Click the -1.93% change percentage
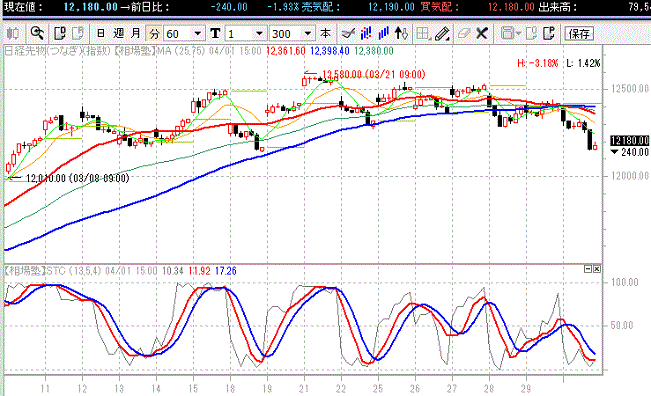651x396 pixels. 282,7
